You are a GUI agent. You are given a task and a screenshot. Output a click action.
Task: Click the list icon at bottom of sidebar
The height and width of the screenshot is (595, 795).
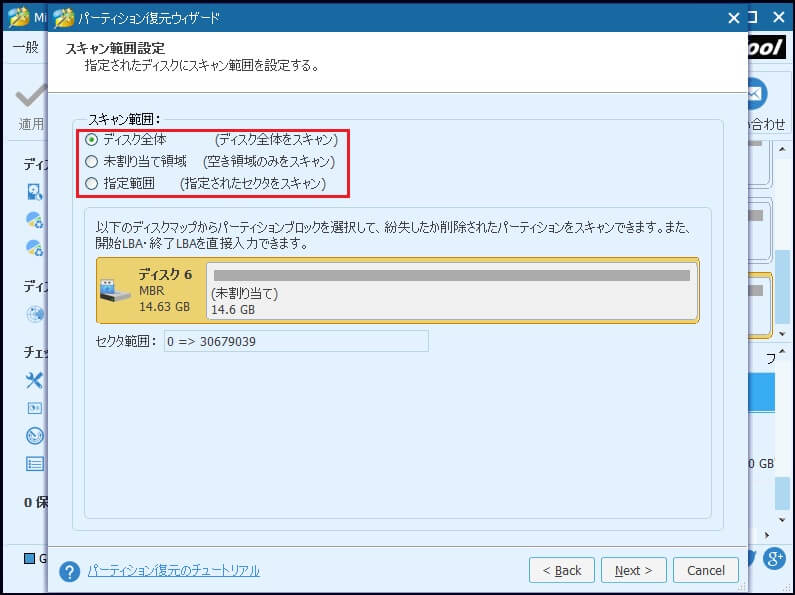[x=35, y=463]
